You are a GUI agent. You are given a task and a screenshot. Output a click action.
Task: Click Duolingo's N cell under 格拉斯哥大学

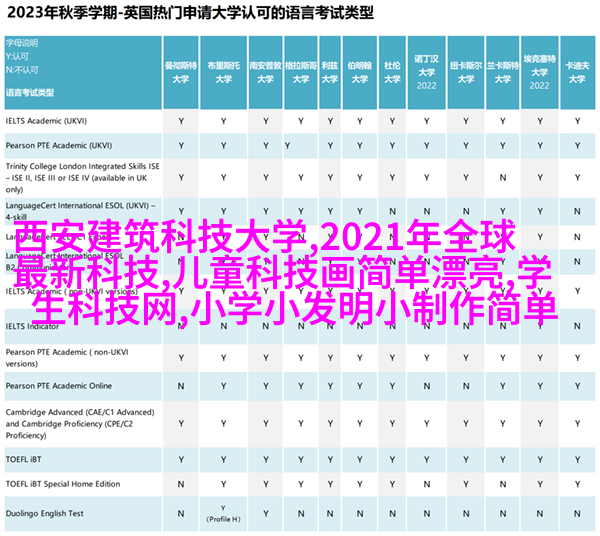[x=301, y=513]
